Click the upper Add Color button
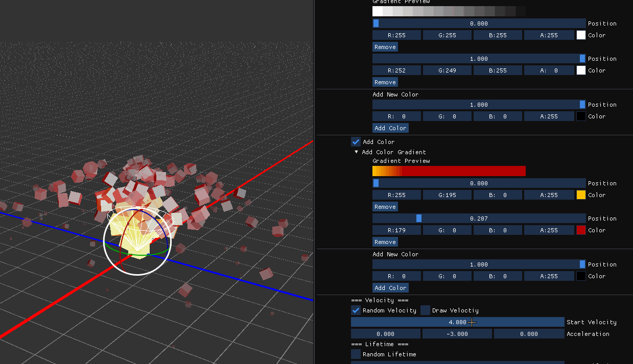The width and height of the screenshot is (633, 364). pos(390,128)
